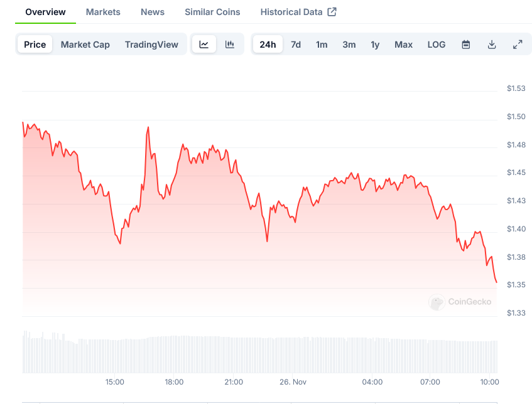532x404 pixels.
Task: Download chart data
Action: [x=492, y=45]
